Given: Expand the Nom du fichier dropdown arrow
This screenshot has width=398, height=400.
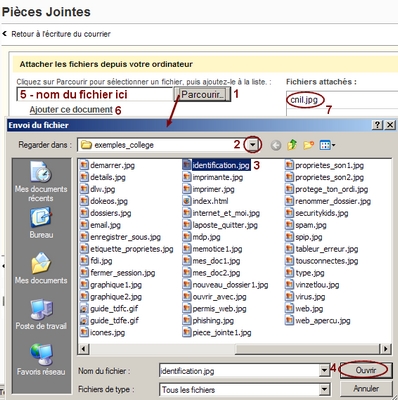Looking at the screenshot, I should pos(324,370).
